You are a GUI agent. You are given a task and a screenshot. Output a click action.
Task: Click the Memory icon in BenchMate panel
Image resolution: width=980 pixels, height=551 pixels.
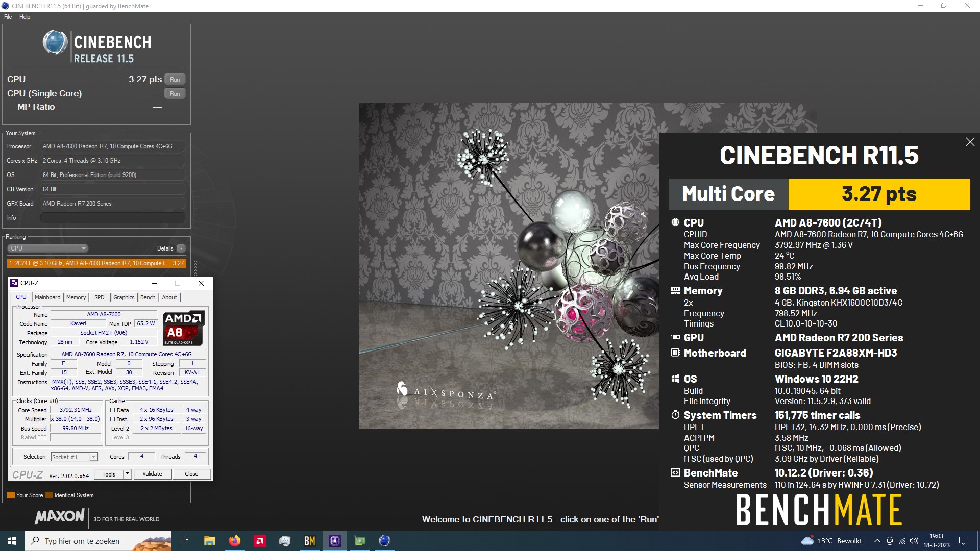click(675, 290)
